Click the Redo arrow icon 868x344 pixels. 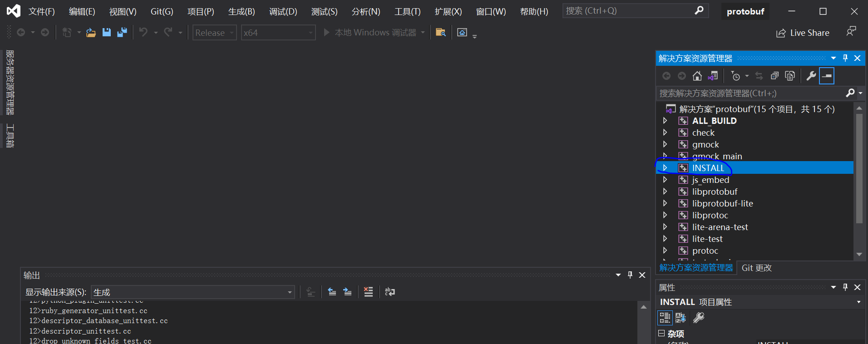pyautogui.click(x=168, y=32)
